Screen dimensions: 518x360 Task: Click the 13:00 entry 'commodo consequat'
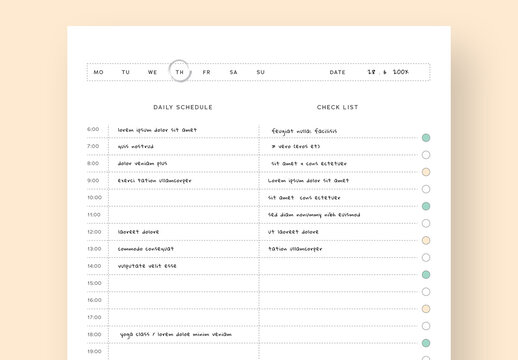145,249
